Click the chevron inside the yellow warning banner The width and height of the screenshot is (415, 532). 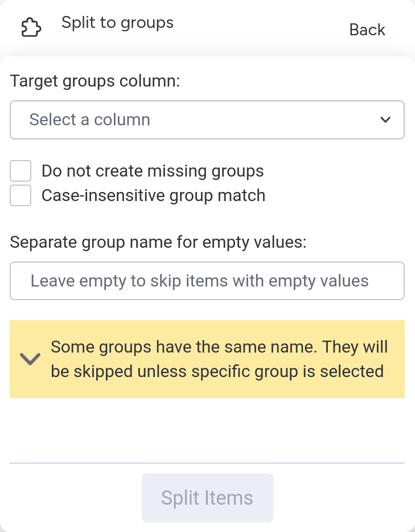coord(30,359)
